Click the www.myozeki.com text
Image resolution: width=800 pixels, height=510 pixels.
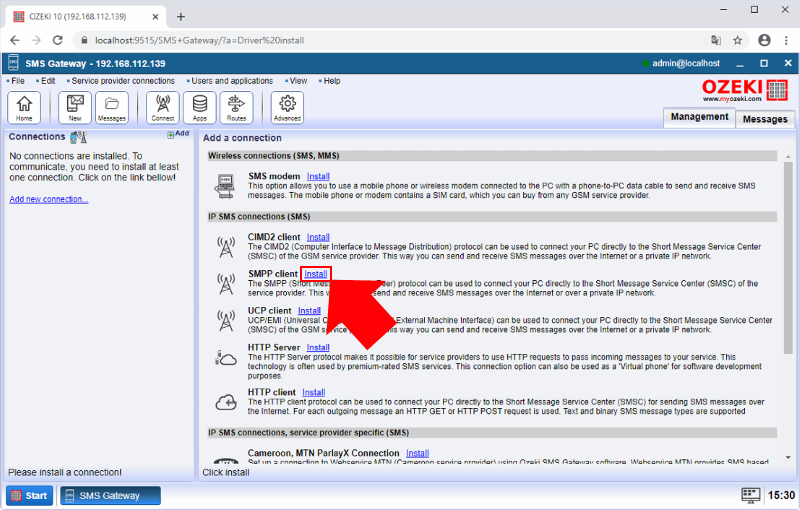732,99
